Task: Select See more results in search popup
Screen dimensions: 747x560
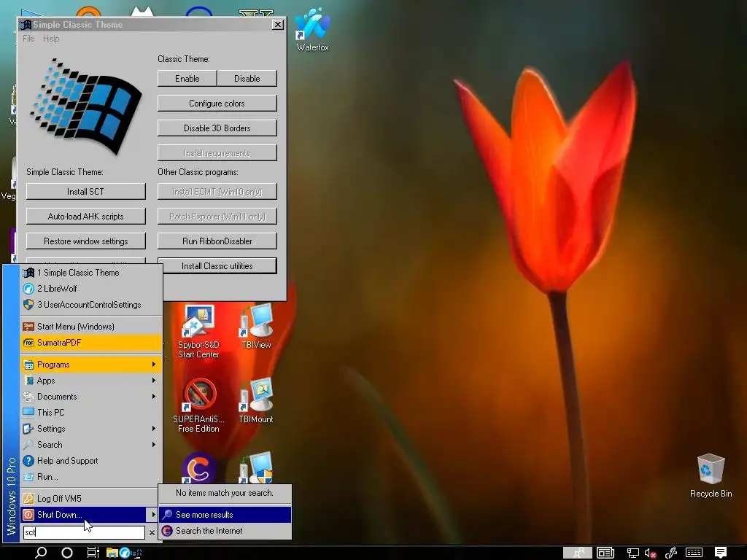Action: [x=225, y=515]
